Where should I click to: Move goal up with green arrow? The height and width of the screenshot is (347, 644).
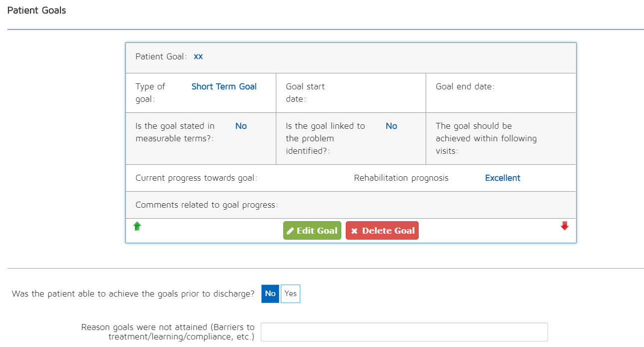point(137,226)
